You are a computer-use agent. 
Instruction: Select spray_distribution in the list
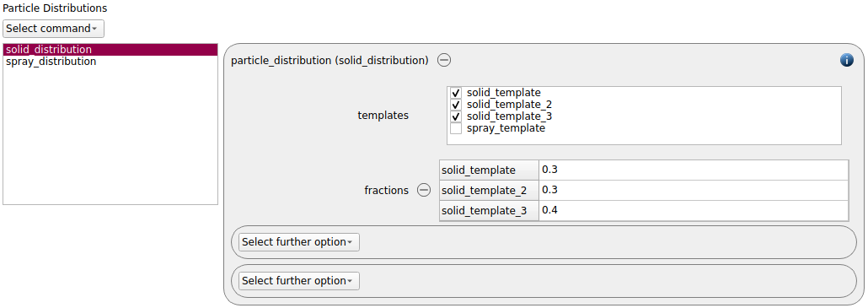tap(110, 62)
